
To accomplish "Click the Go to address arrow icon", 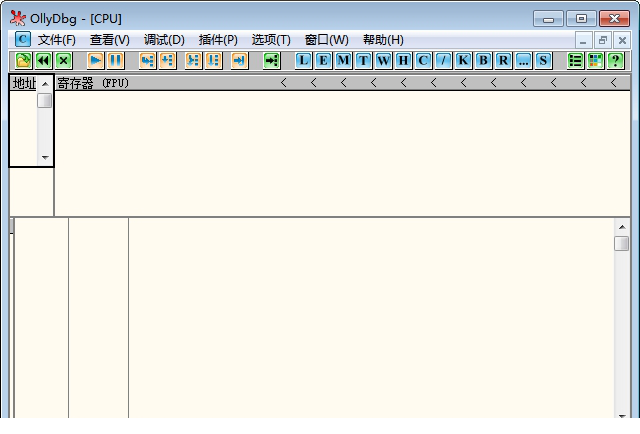I will (x=272, y=61).
